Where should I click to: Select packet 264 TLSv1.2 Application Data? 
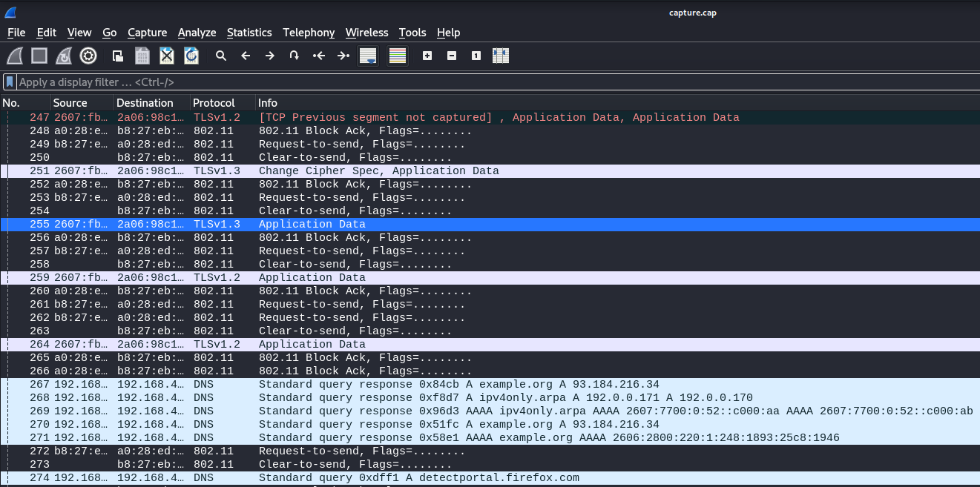coord(490,344)
